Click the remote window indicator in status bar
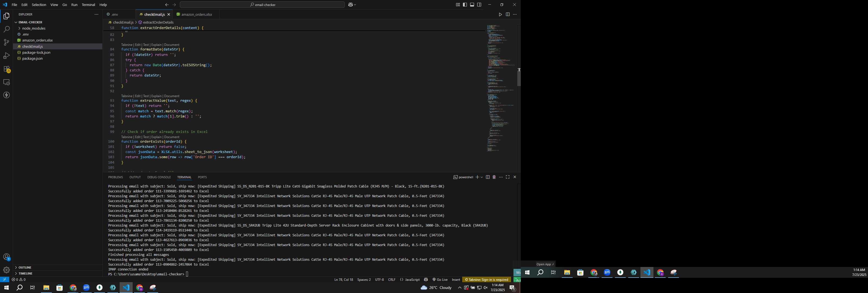Image resolution: width=868 pixels, height=293 pixels. pyautogui.click(x=4, y=279)
